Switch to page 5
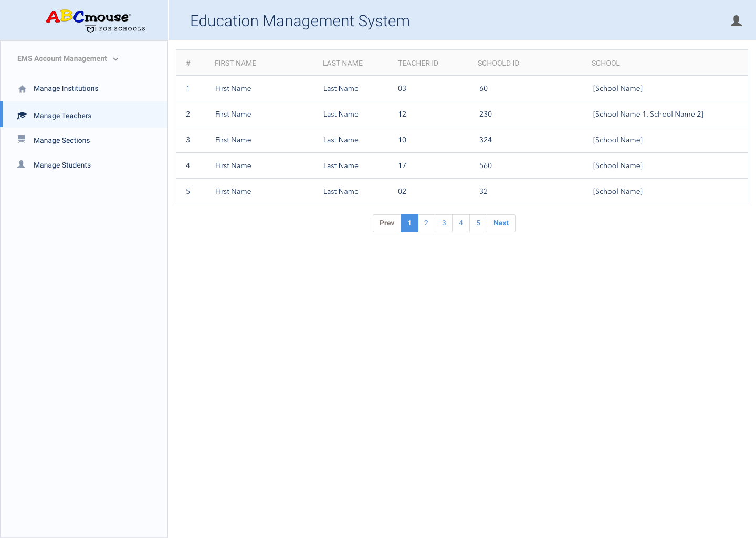 tap(478, 223)
